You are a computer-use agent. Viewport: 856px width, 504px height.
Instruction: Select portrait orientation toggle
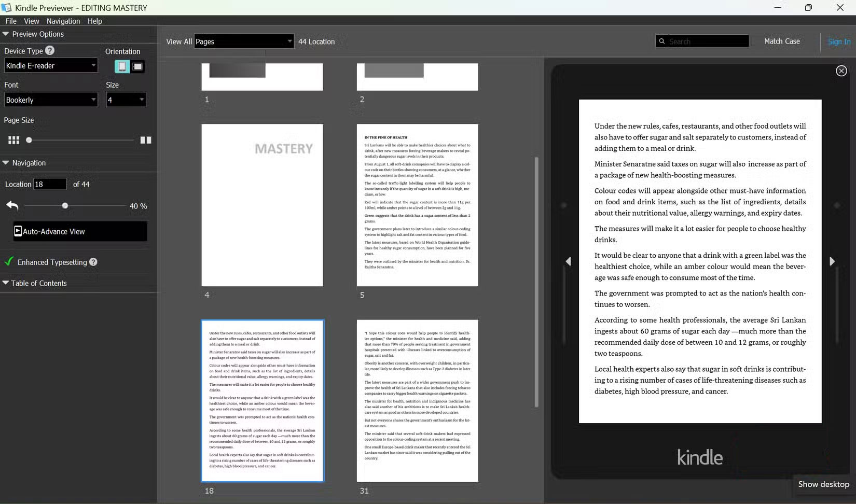point(122,66)
